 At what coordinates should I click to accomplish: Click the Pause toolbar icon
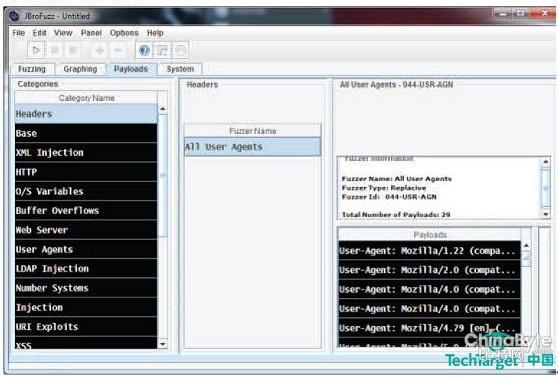[x=54, y=50]
